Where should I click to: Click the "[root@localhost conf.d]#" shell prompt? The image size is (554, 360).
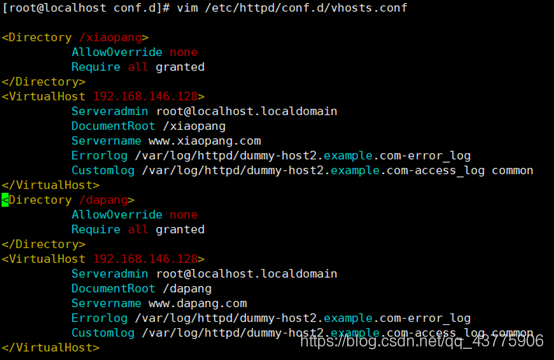coord(86,8)
